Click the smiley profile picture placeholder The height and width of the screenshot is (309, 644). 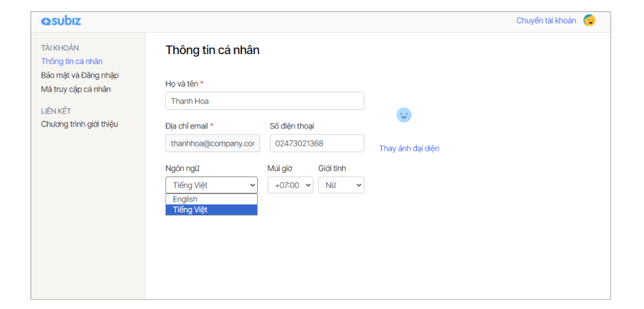point(403,115)
